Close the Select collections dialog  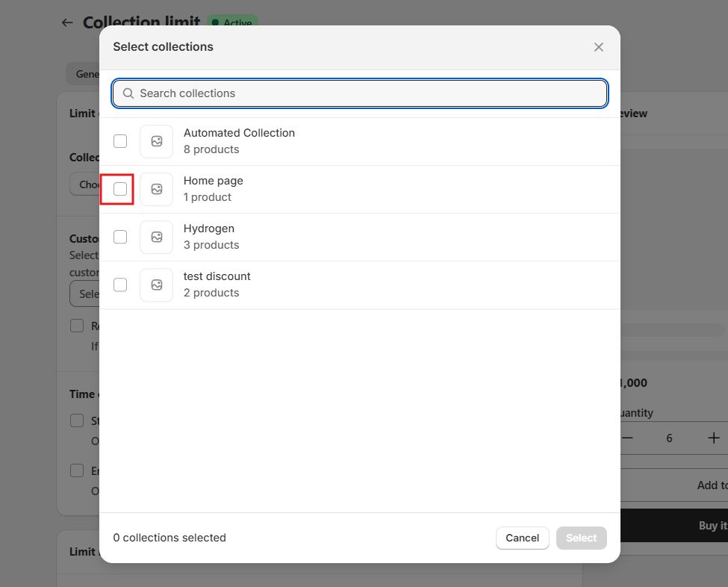pos(598,47)
